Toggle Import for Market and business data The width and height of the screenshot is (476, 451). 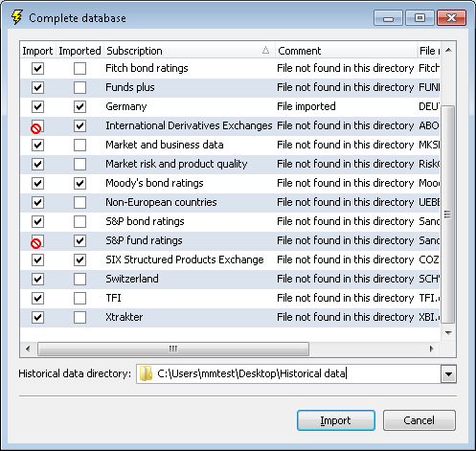coord(37,145)
